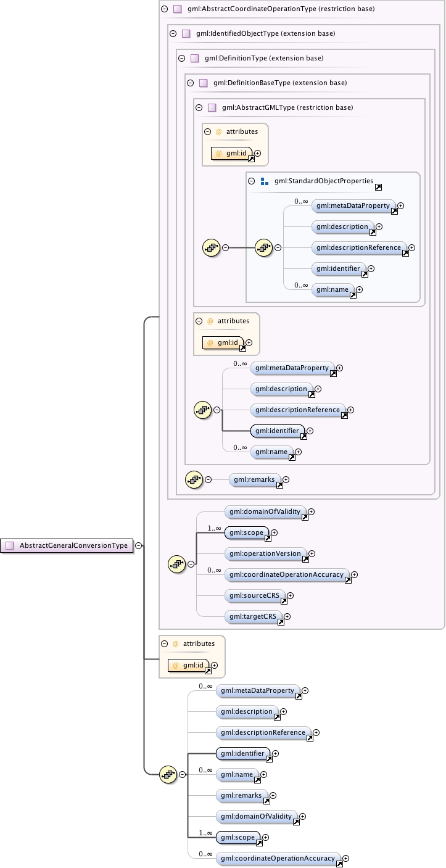Collapse the sequence holding gml:remarks in gml:DefinitionType
This screenshot has height=868, width=446.
(209, 479)
